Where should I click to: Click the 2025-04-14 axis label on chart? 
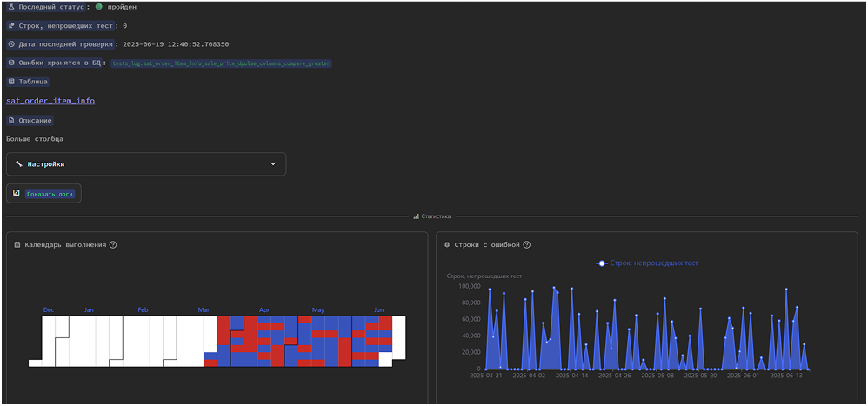click(x=571, y=375)
